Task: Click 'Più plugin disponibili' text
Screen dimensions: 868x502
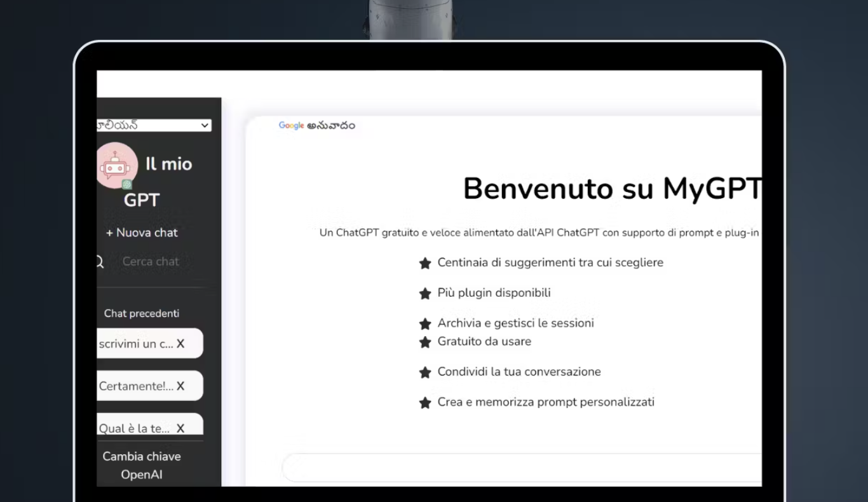Action: (x=494, y=293)
